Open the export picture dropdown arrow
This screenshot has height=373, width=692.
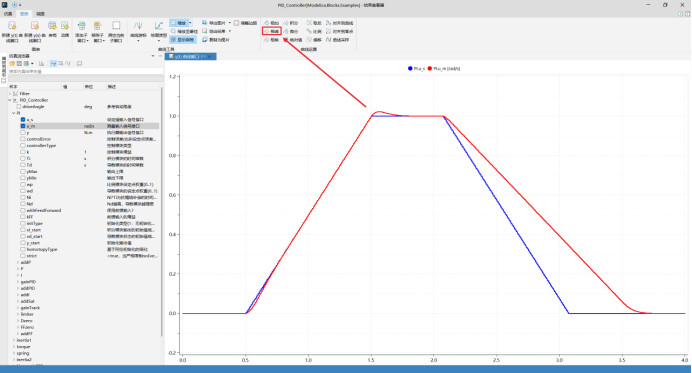pos(230,23)
